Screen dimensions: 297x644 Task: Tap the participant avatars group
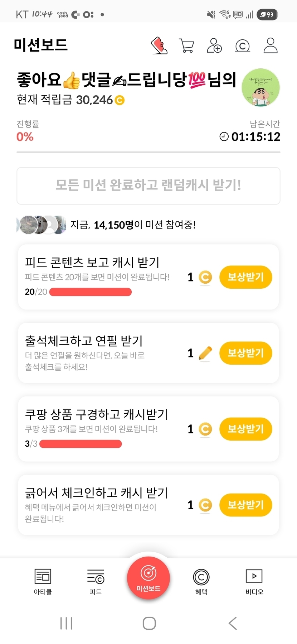[42, 225]
